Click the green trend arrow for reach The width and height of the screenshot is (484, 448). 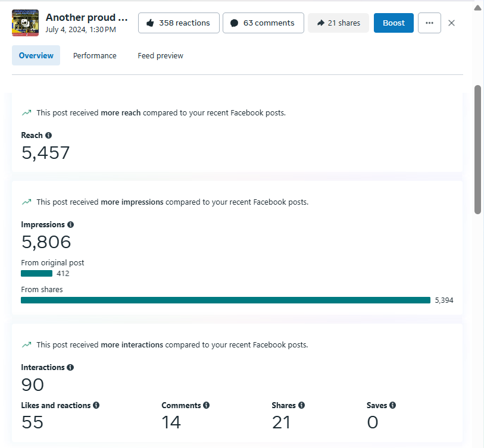pyautogui.click(x=26, y=112)
